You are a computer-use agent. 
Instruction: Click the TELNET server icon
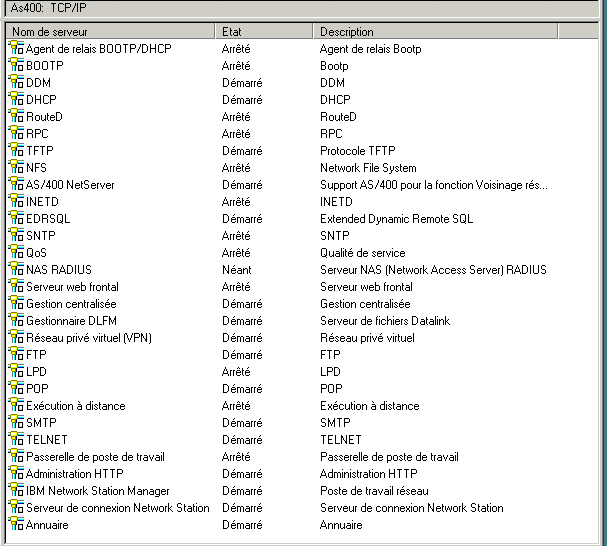16,440
